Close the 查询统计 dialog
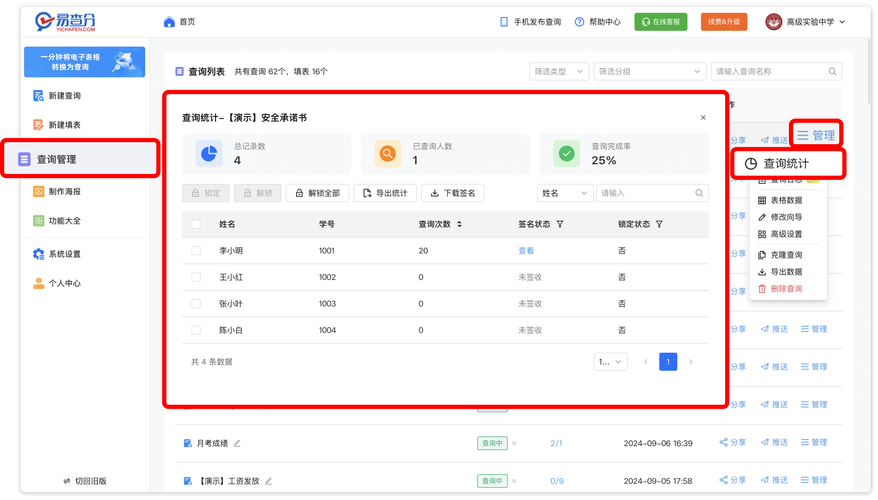 pos(703,118)
